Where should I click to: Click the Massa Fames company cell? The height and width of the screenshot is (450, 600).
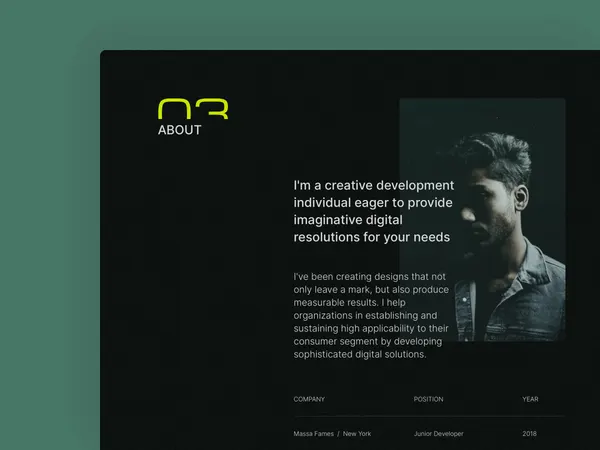(x=313, y=434)
